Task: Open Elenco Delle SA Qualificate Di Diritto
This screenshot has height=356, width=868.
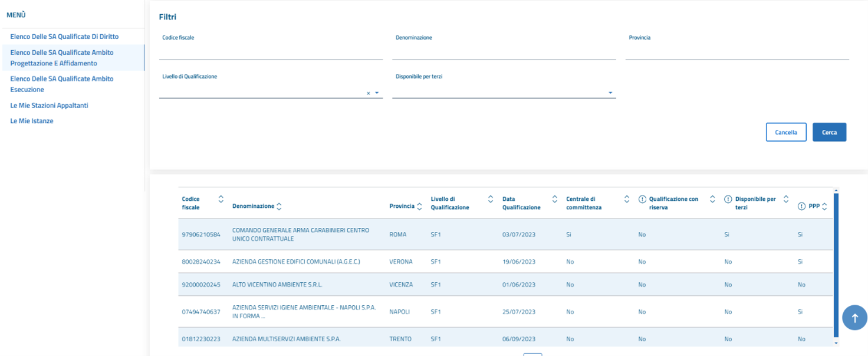Action: pos(64,37)
